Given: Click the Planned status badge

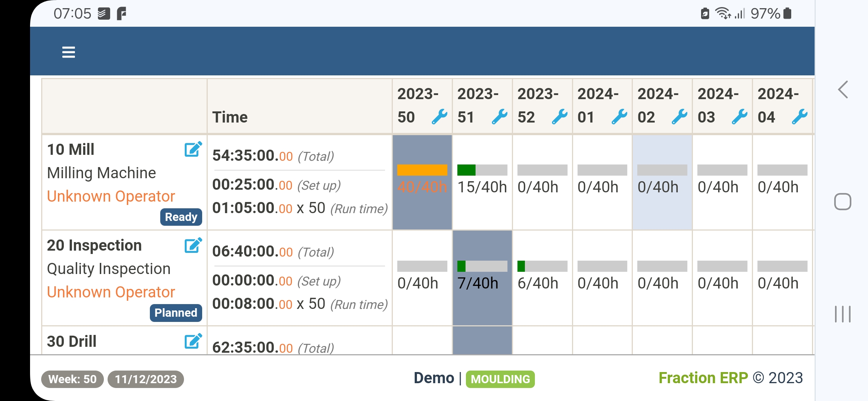Looking at the screenshot, I should [176, 313].
